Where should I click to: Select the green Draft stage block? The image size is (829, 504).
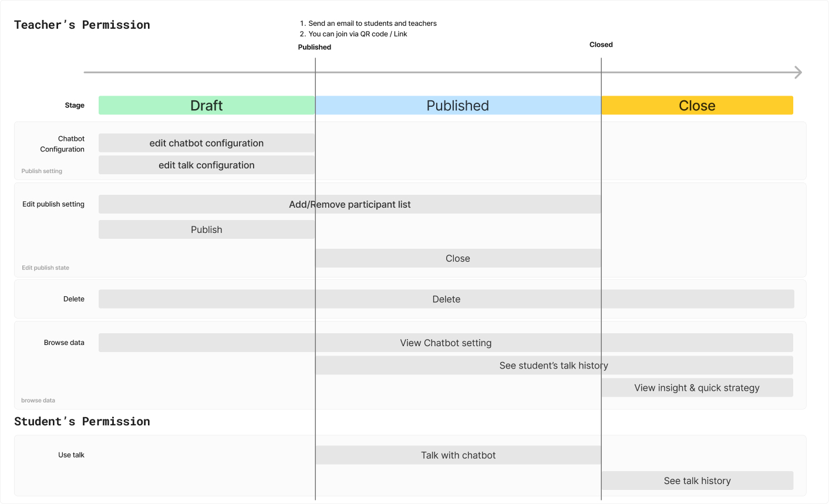coord(207,106)
